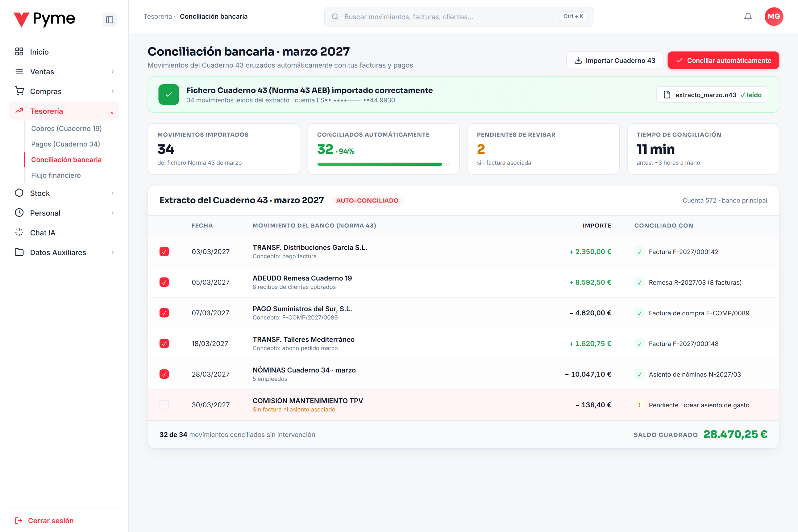Click the FECHA column header

(202, 225)
